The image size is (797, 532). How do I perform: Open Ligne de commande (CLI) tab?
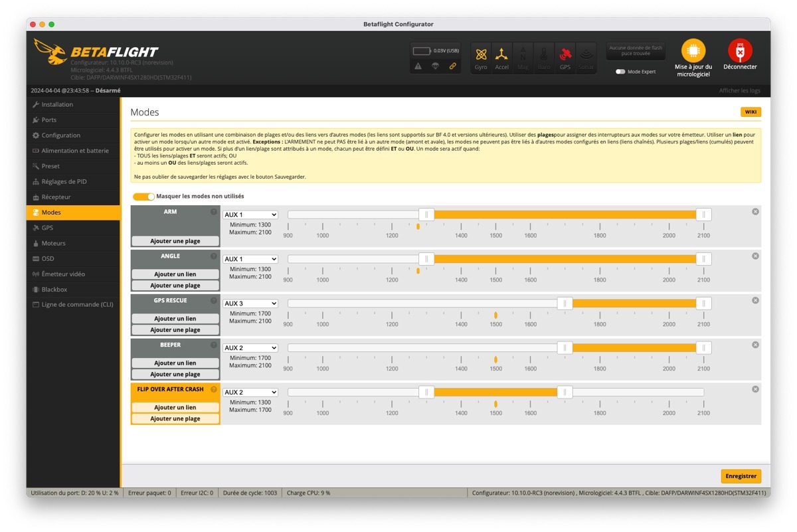pyautogui.click(x=73, y=305)
